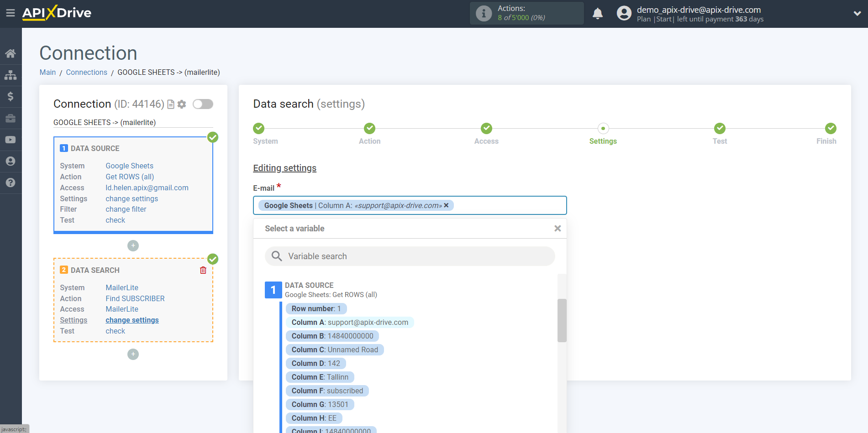Add block after Data Source

133,245
